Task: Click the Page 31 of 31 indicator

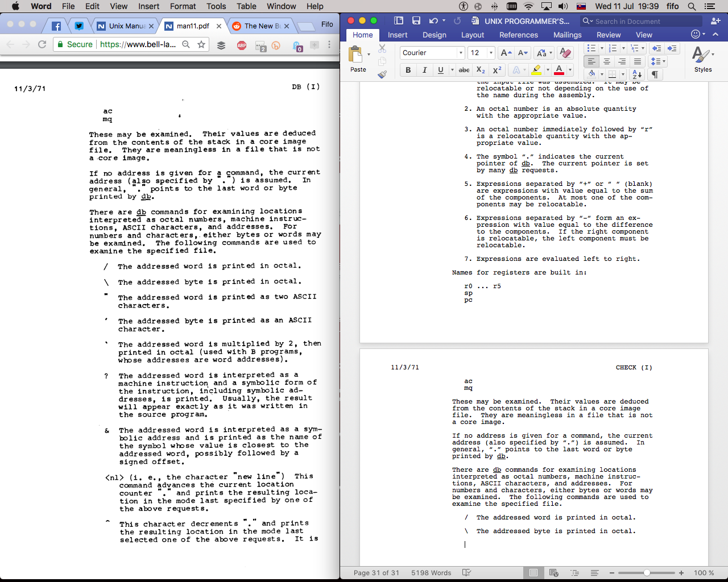Action: click(377, 573)
